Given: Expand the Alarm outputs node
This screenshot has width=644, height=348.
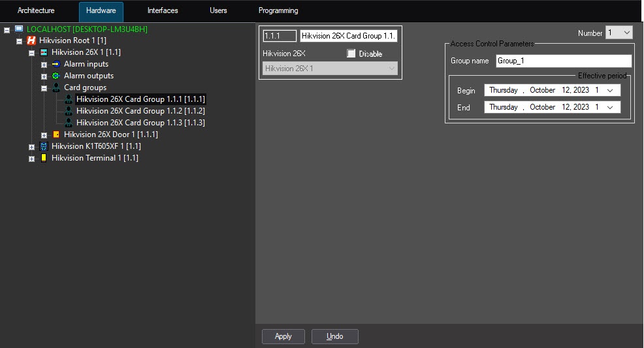Looking at the screenshot, I should pos(44,76).
